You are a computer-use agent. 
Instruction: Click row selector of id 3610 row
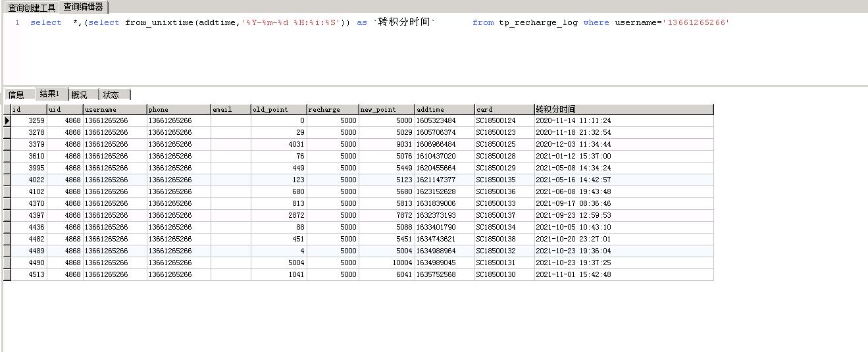[7, 157]
